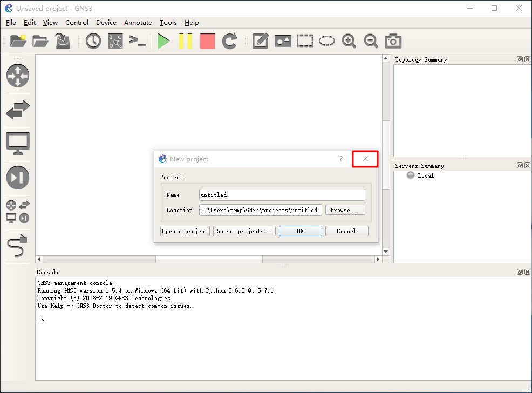
Task: Click the Cancel button in dialog
Action: [346, 231]
